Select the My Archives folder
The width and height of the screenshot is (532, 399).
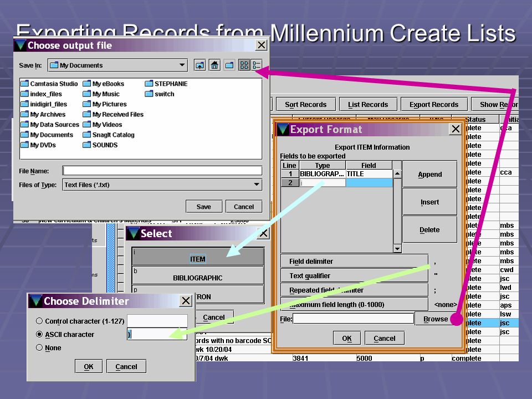(x=43, y=114)
